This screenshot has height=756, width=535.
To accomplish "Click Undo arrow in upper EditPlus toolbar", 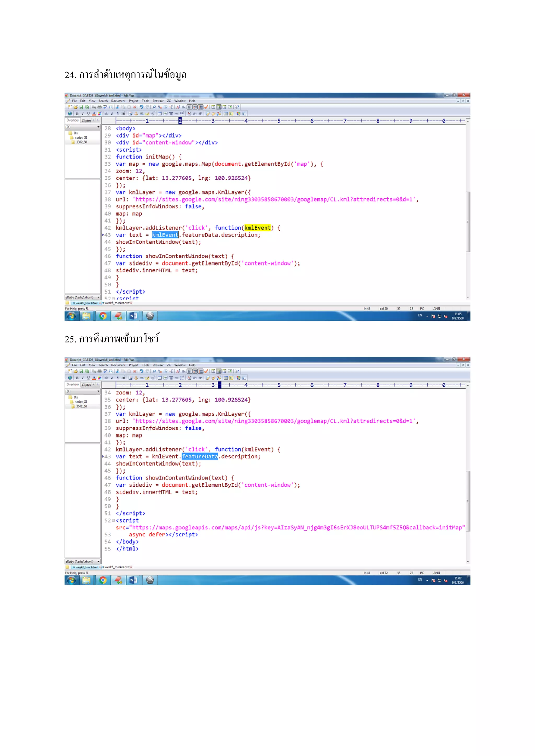I will pos(142,107).
